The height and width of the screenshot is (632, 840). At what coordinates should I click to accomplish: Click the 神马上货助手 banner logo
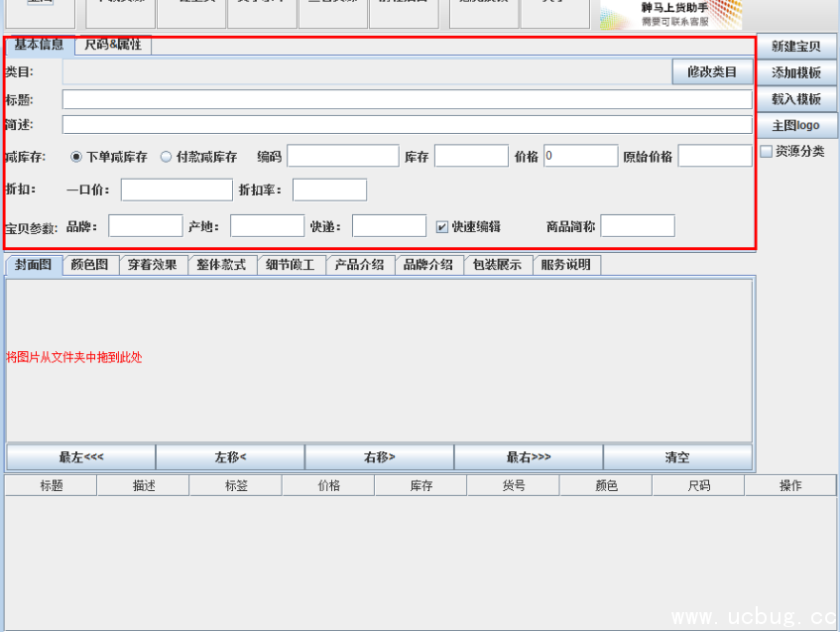(670, 13)
